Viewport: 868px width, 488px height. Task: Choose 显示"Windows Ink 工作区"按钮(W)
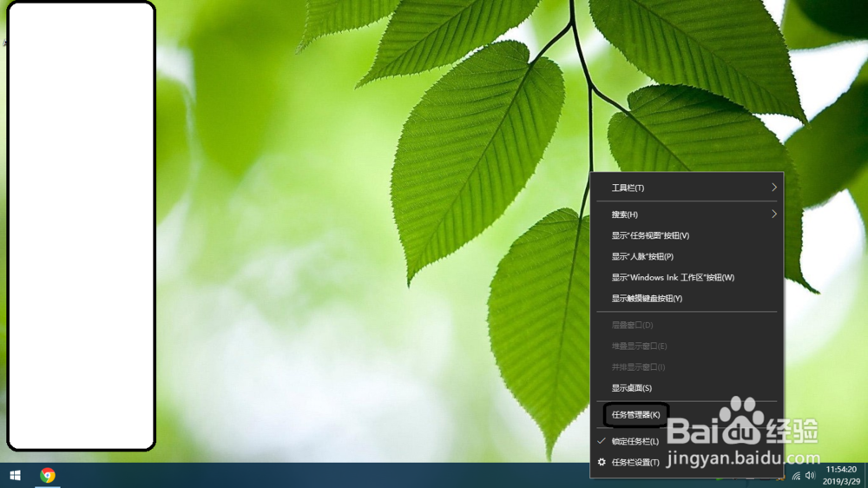(687, 278)
